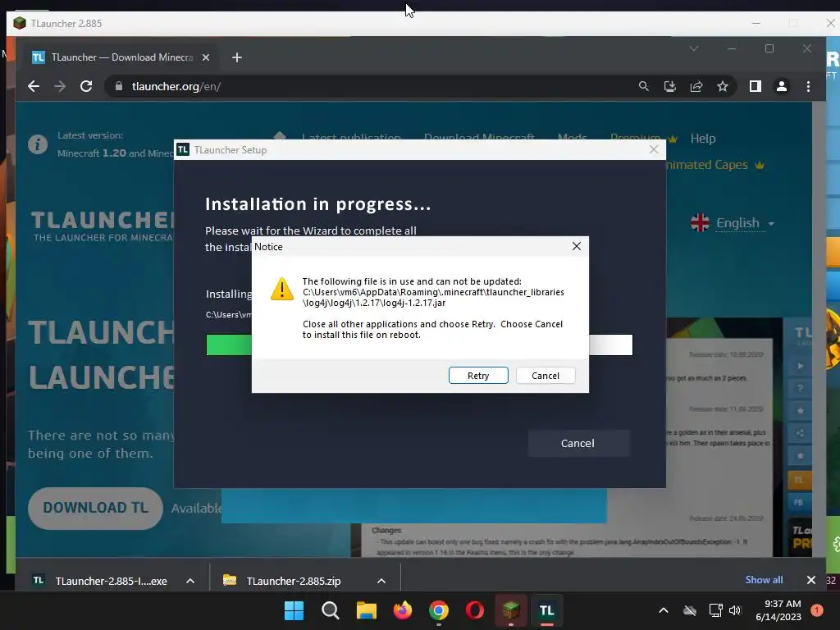Toggle the browser side panel
840x630 pixels.
pos(756,86)
